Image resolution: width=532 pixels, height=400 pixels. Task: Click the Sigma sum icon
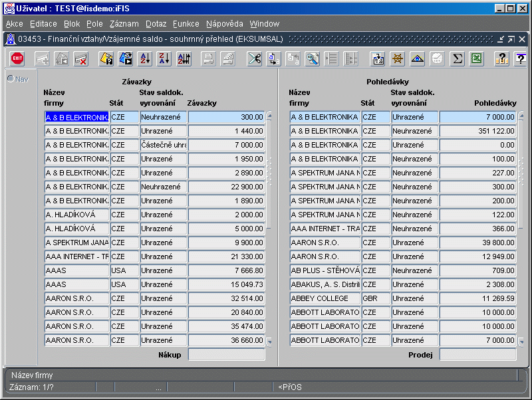[457, 59]
